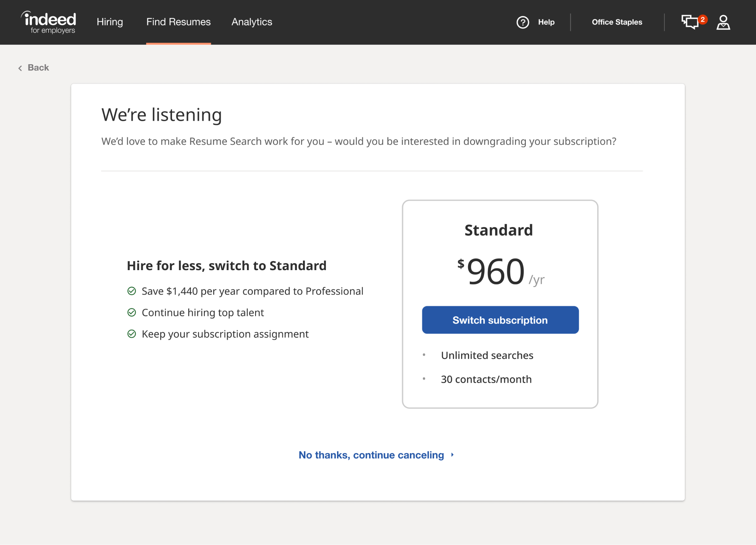Click the red notification badge showing 2
The image size is (756, 545).
click(703, 19)
